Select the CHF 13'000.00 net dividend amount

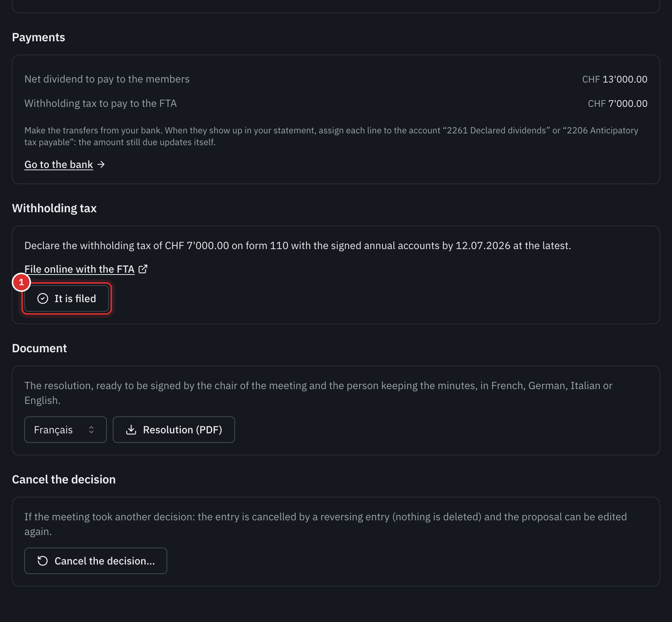pos(615,79)
